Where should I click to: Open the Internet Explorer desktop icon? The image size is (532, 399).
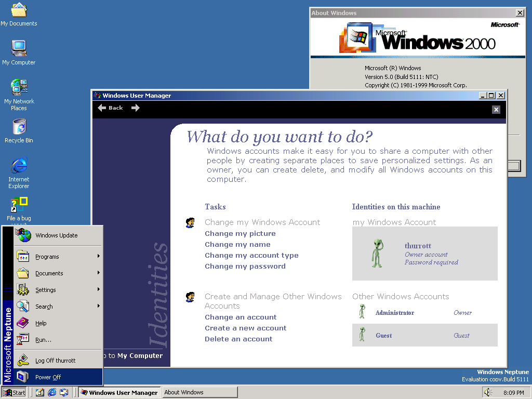point(19,166)
